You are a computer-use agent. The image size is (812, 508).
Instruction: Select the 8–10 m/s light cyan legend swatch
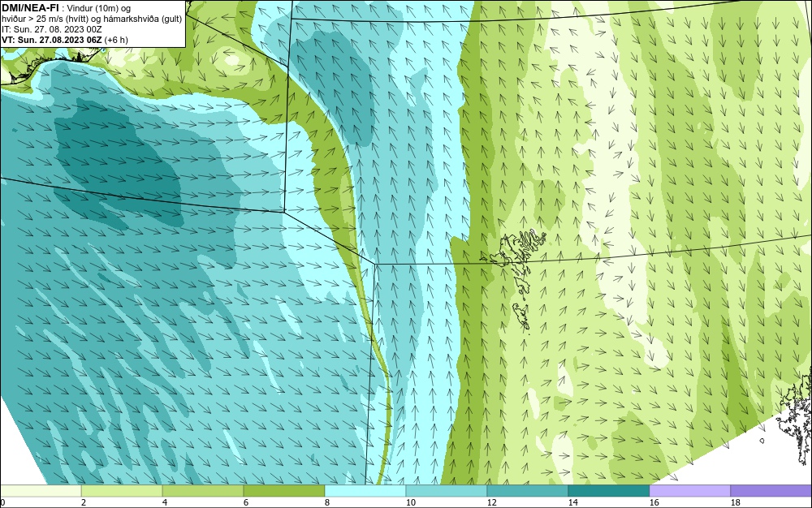365,490
